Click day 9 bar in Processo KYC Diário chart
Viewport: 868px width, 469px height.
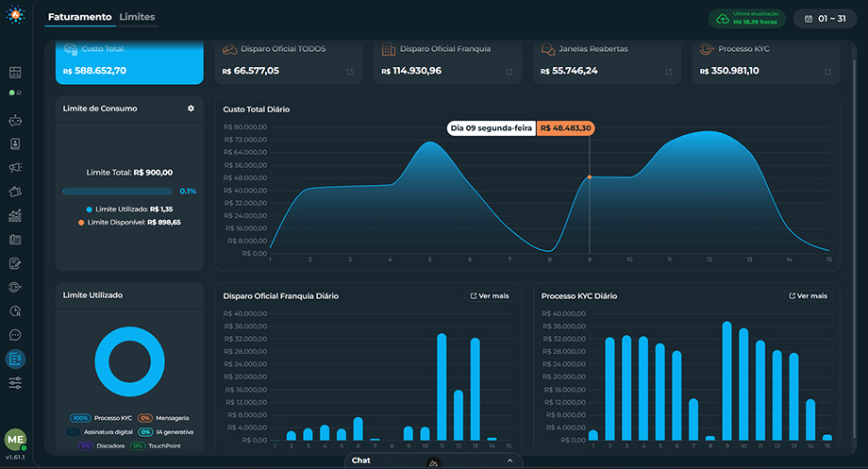point(726,380)
